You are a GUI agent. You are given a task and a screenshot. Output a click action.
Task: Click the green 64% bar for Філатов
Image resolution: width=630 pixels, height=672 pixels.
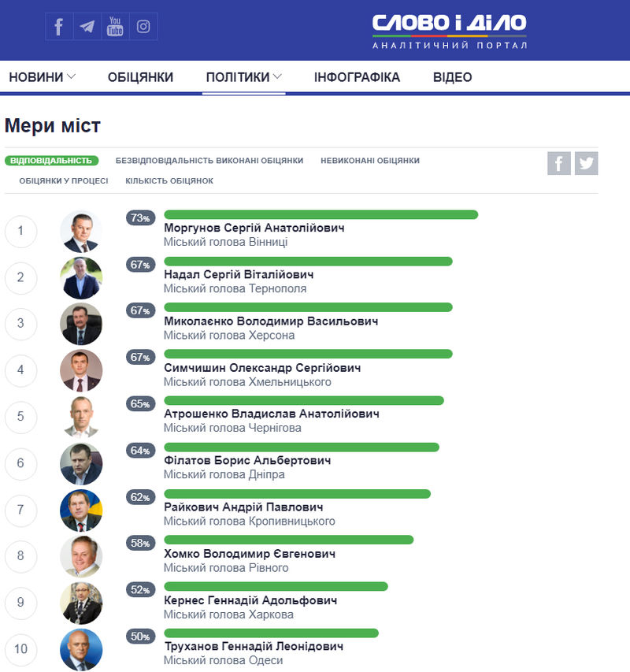click(x=301, y=447)
